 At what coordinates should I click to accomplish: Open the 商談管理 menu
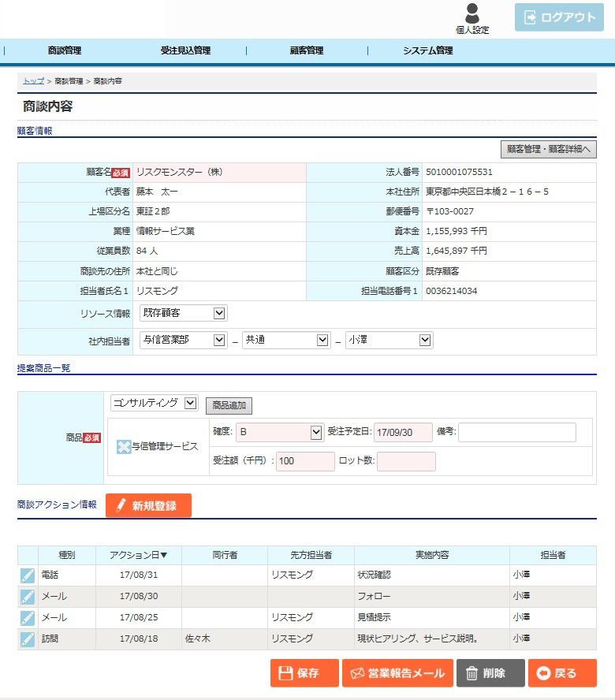(64, 50)
